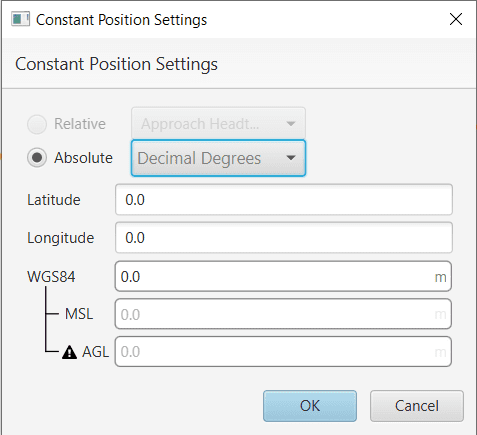Click into the WGS84 altitude field

coord(283,277)
